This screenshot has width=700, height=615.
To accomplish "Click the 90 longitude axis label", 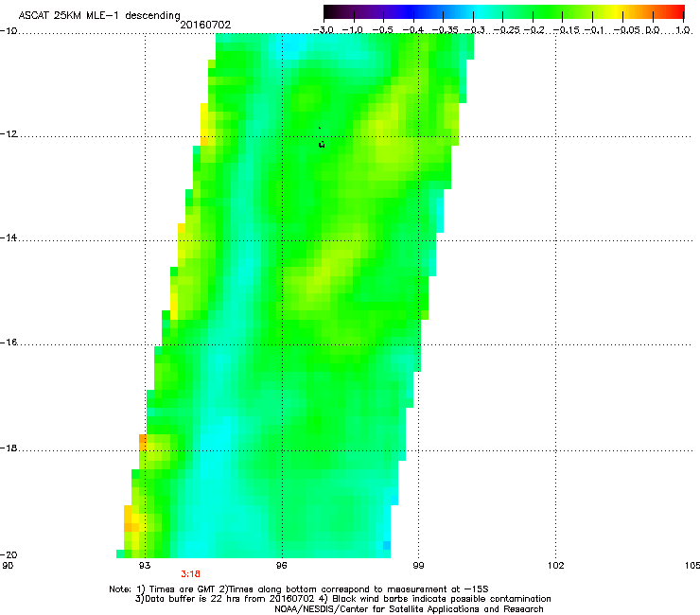I will (x=8, y=566).
